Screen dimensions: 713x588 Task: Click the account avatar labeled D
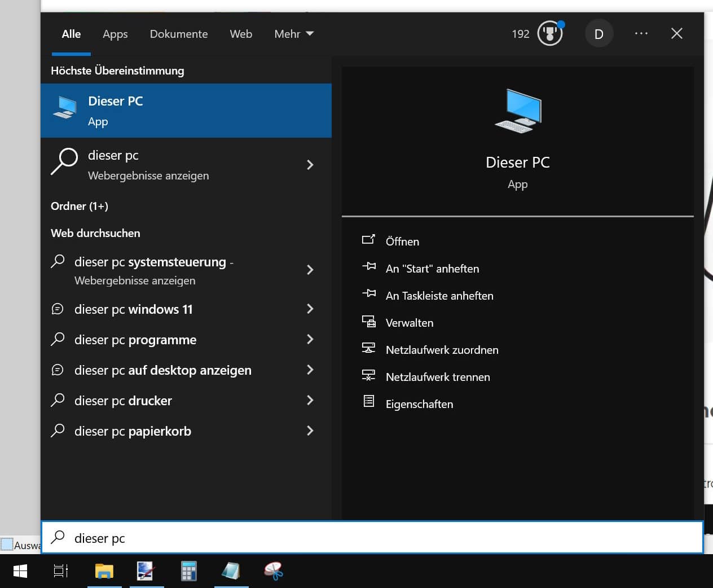[x=599, y=34]
